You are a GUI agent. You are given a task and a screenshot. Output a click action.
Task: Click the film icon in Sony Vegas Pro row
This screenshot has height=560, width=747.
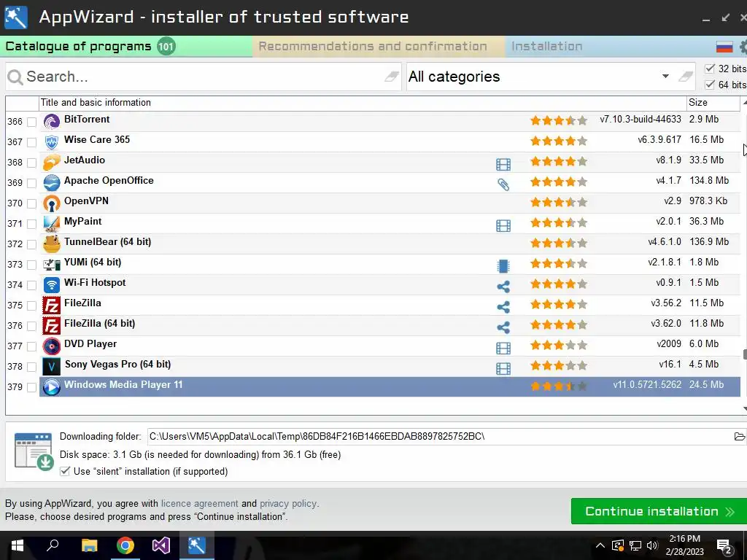point(503,368)
